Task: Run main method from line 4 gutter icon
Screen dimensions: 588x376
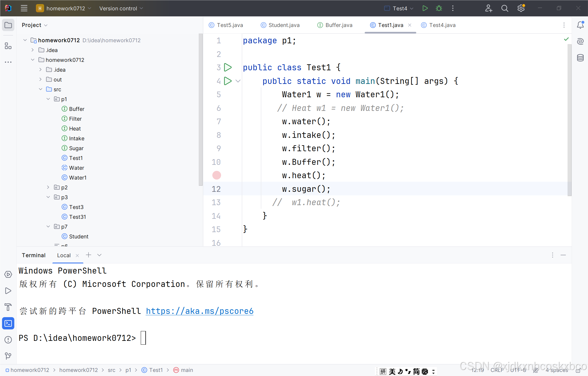Action: 228,81
